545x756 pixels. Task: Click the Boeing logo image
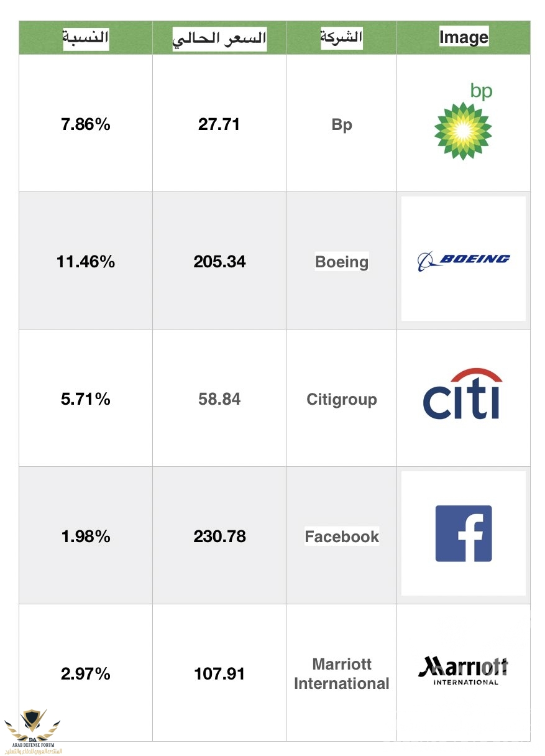[464, 259]
